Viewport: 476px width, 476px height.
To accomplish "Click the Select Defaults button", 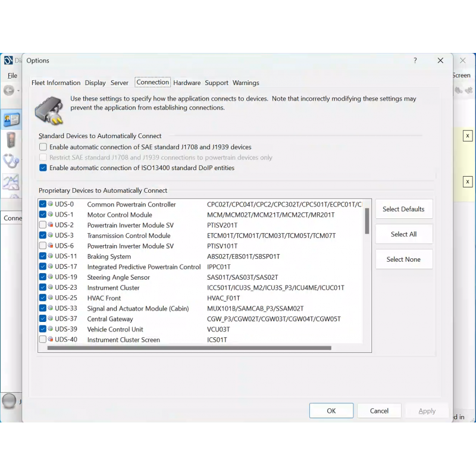I will pyautogui.click(x=403, y=209).
